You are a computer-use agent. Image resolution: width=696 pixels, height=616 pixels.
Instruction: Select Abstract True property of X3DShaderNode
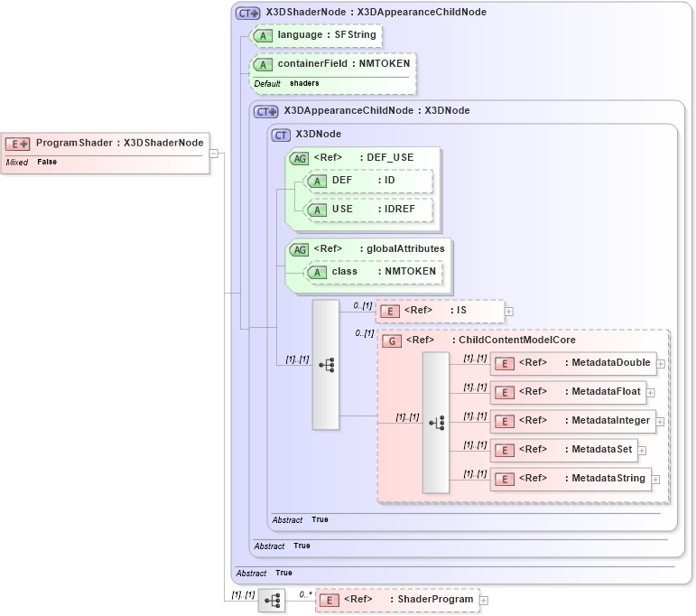264,573
